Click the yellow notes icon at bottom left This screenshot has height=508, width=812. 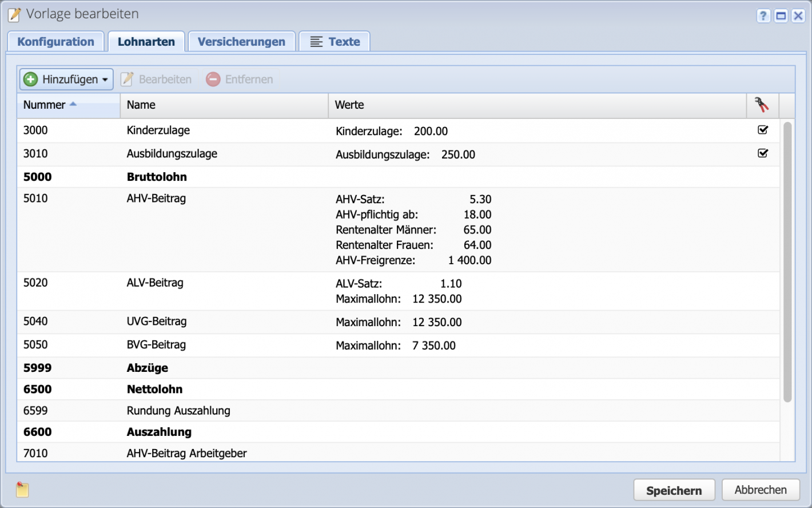(x=22, y=489)
